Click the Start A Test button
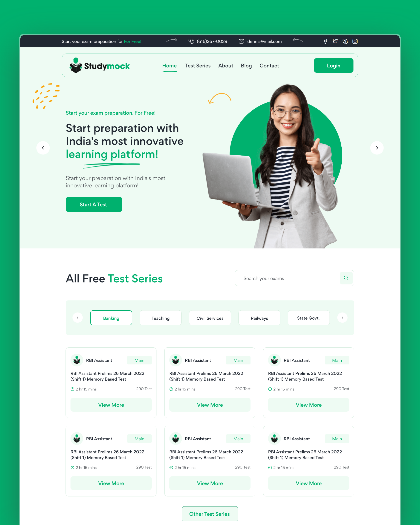Viewport: 420px width, 525px height. pos(93,204)
